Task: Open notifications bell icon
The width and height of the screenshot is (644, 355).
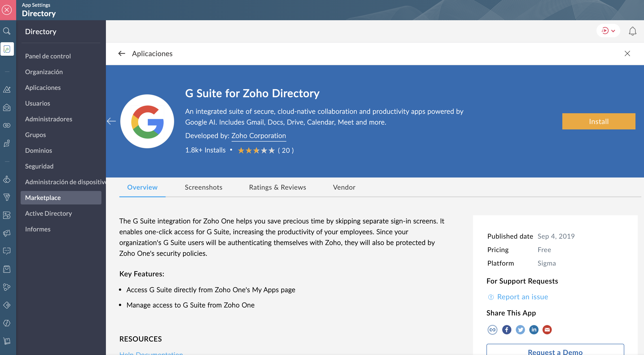Action: coord(632,31)
